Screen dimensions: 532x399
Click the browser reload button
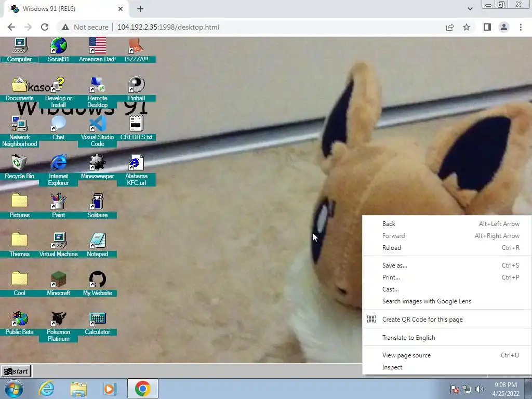(x=45, y=27)
